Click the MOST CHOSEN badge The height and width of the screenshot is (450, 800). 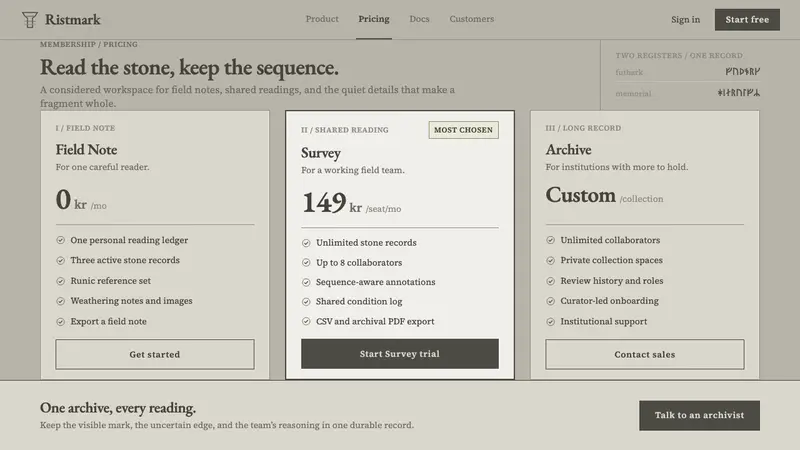[x=463, y=130]
